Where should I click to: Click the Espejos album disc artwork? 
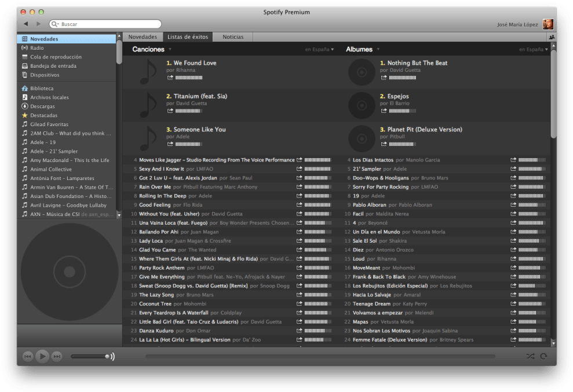(x=362, y=105)
